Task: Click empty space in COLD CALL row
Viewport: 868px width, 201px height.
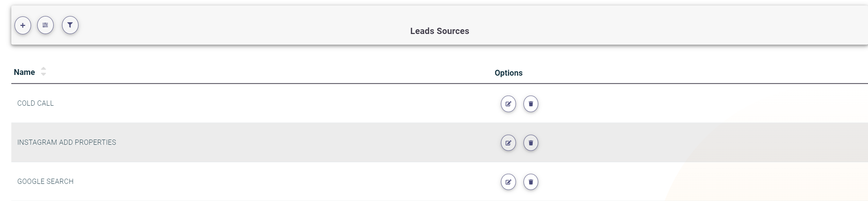Action: click(292, 103)
